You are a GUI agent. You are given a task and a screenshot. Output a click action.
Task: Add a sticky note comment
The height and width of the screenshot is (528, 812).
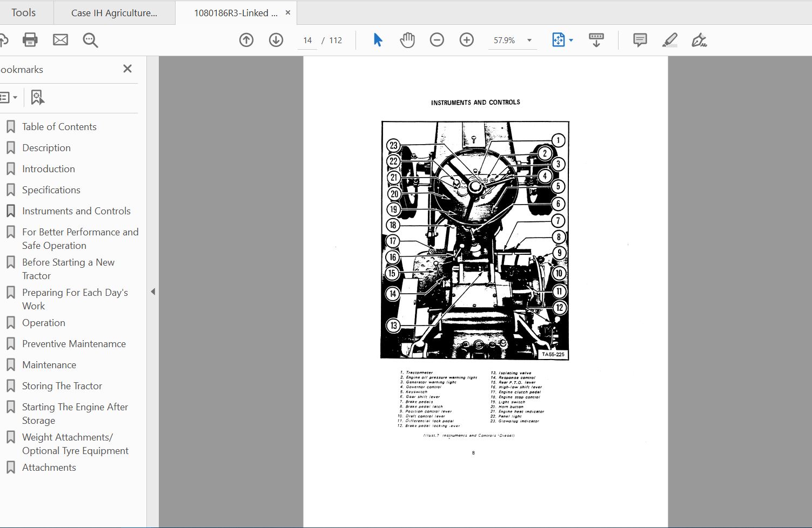(640, 40)
